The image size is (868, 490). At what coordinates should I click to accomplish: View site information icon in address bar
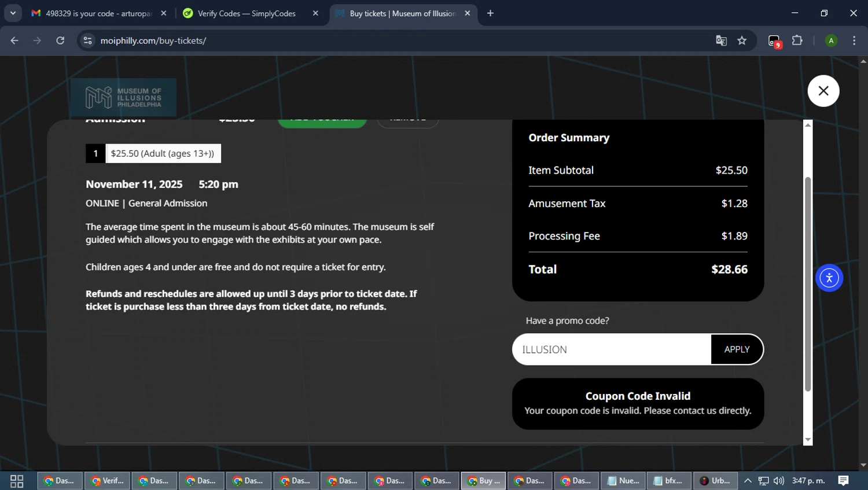click(x=87, y=40)
